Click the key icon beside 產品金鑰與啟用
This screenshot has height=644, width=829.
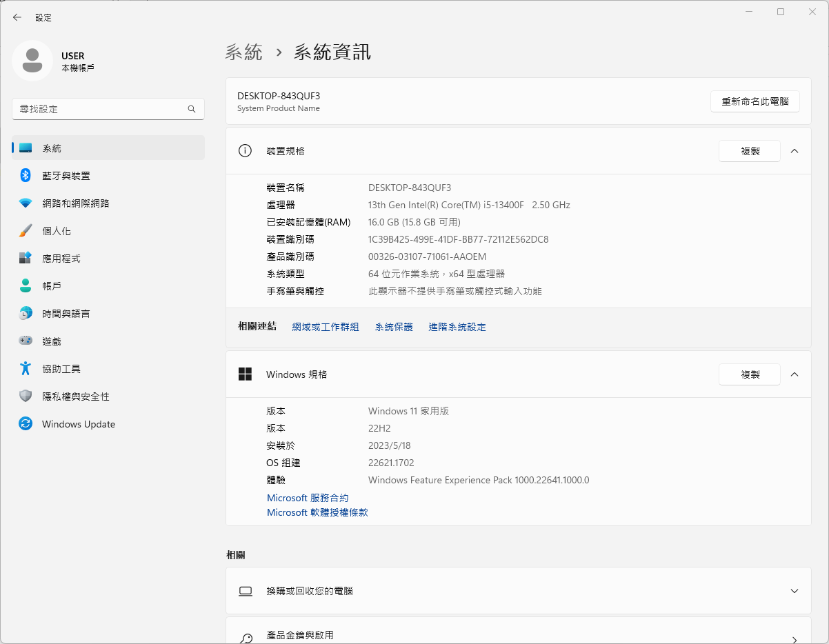pyautogui.click(x=246, y=638)
